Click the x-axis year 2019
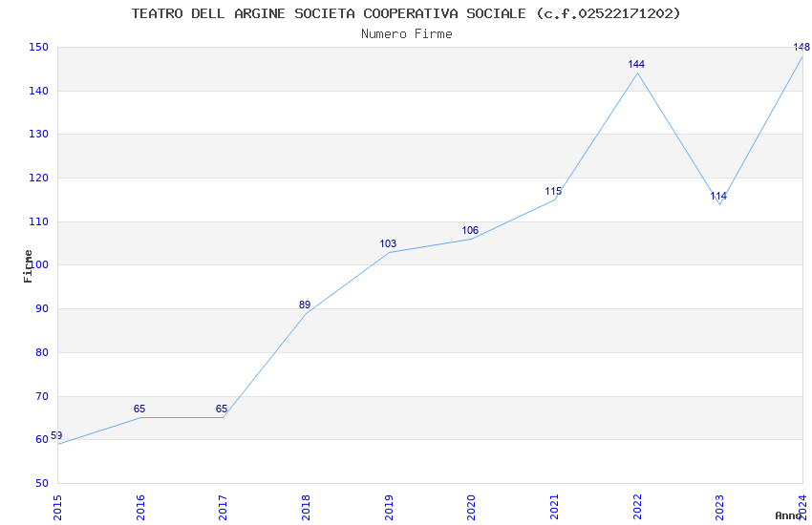Screen dimensions: 812x525 (x=389, y=508)
